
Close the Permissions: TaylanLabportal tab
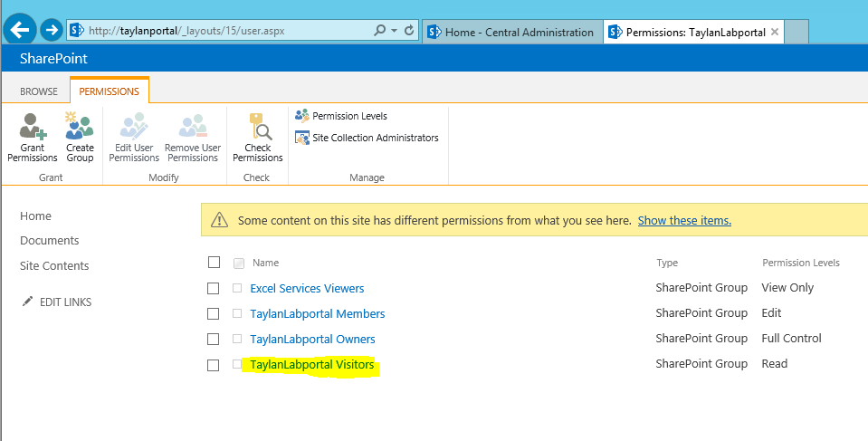coord(775,32)
